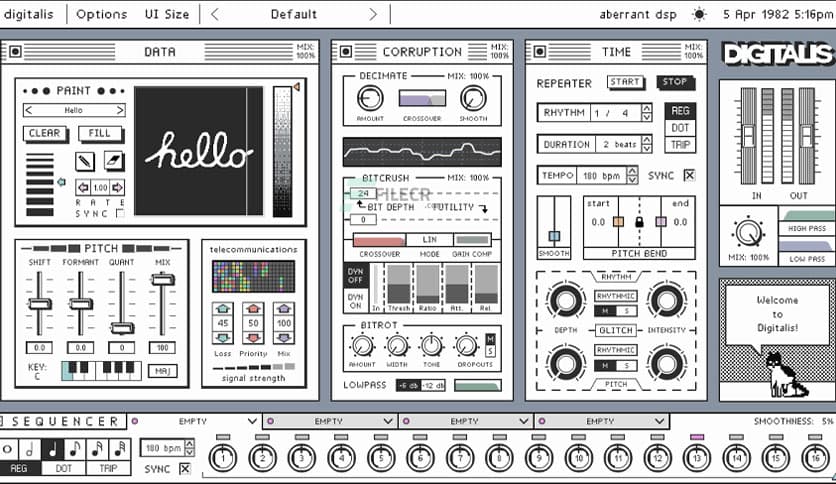Open the fourth sequencer EMPTY dropdown

coord(602,421)
